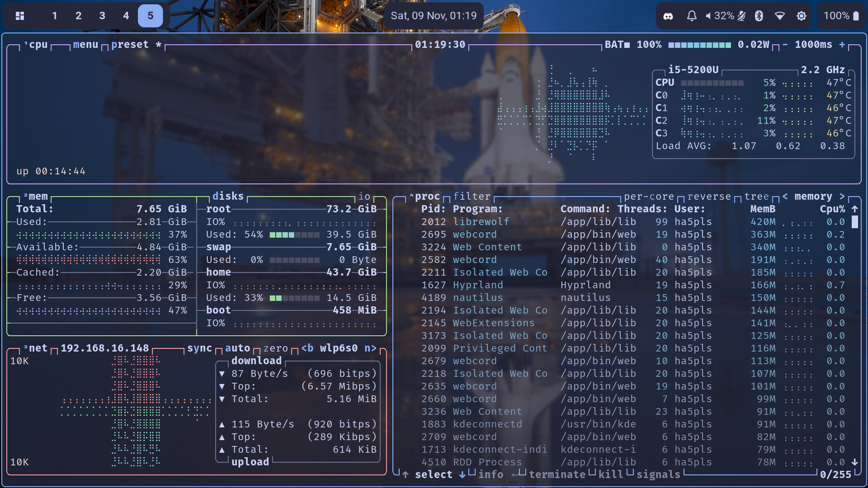Image resolution: width=868 pixels, height=488 pixels.
Task: Open the settings gear icon
Action: tap(802, 16)
